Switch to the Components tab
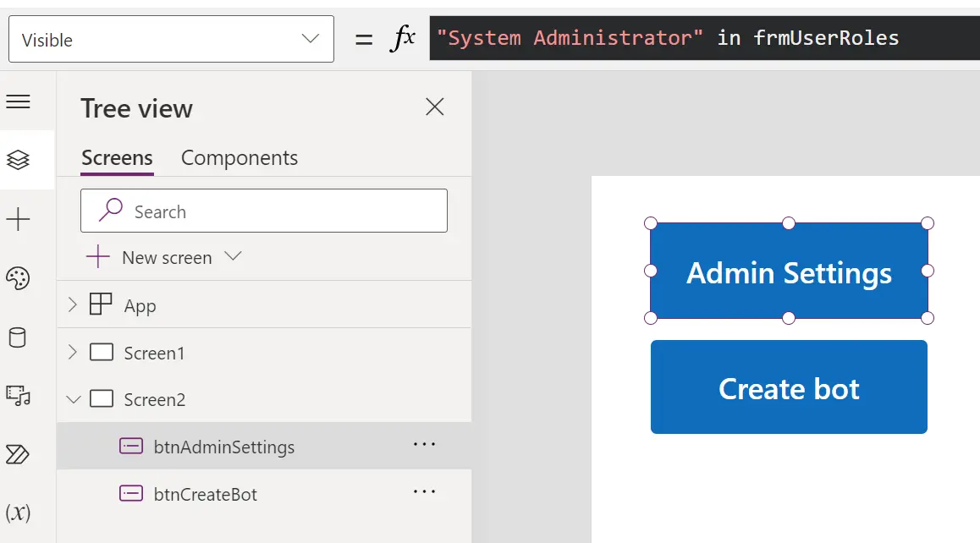Image resolution: width=980 pixels, height=543 pixels. click(x=239, y=157)
